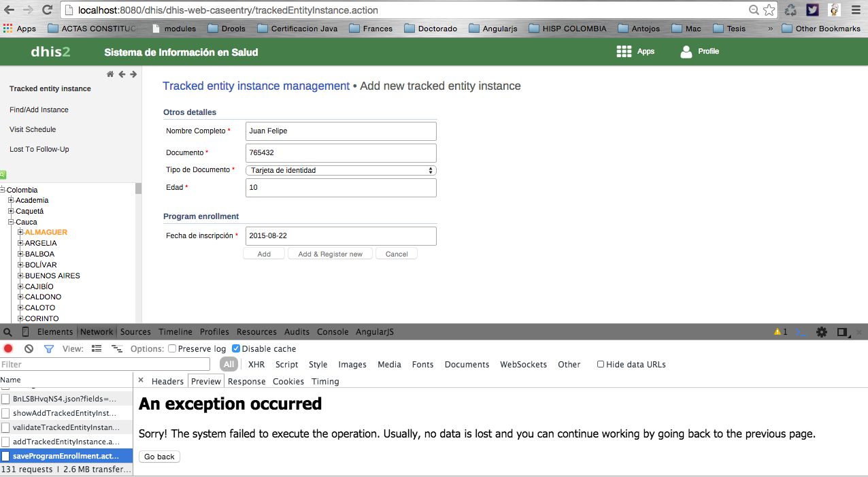The image size is (868, 477).
Task: Open the DevTools settings gear
Action: click(822, 332)
